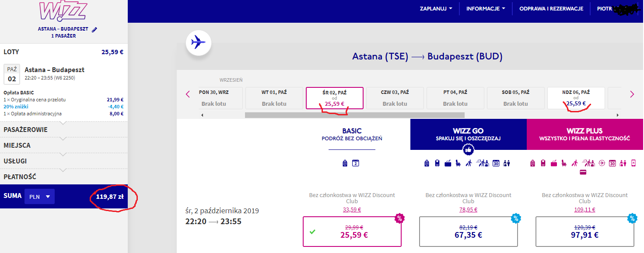Image resolution: width=644 pixels, height=253 pixels.
Task: Choose WT 01, PAŹ date card
Action: click(x=274, y=98)
